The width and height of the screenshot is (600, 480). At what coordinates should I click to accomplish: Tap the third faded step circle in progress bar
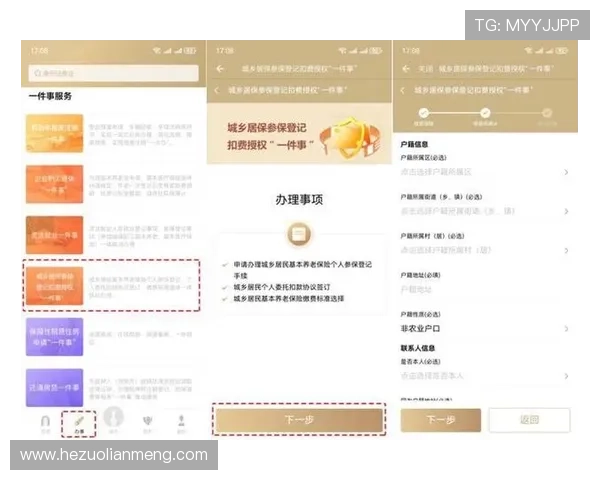[547, 113]
